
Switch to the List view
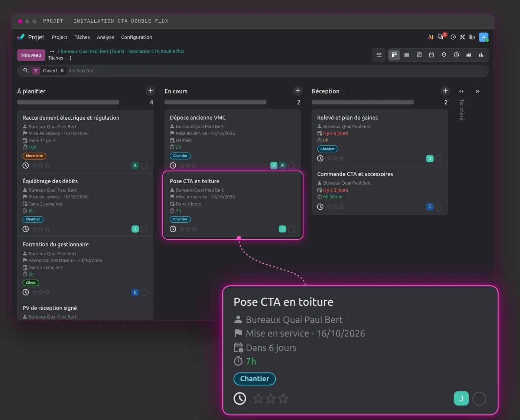coord(407,55)
